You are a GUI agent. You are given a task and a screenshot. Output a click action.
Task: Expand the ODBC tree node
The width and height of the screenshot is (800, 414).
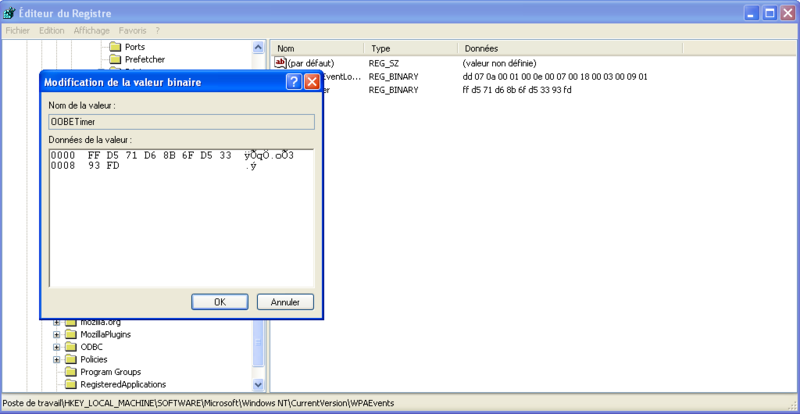tap(57, 347)
